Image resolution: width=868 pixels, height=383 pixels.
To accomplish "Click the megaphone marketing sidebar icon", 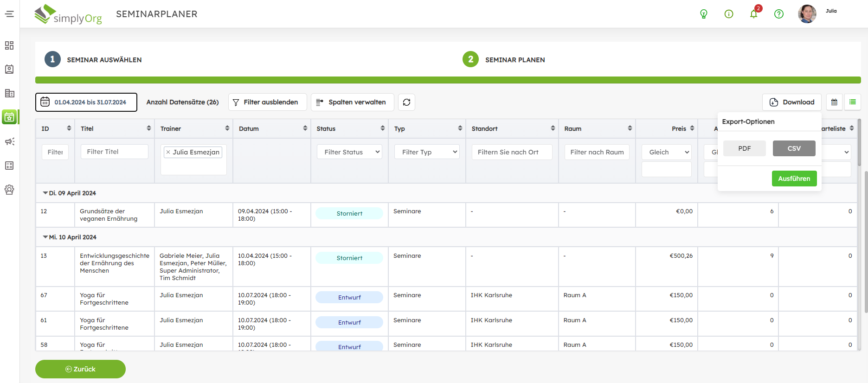I will (x=9, y=141).
